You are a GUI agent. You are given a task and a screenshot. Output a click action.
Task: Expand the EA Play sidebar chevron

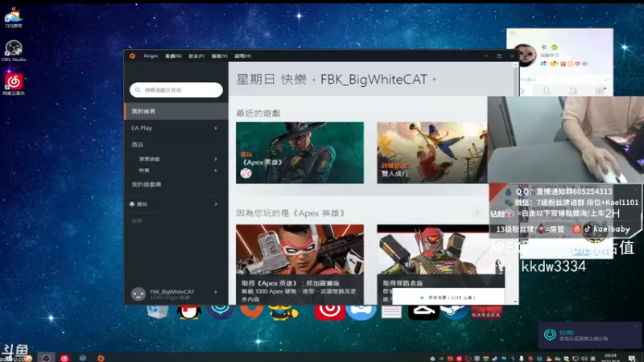click(216, 128)
